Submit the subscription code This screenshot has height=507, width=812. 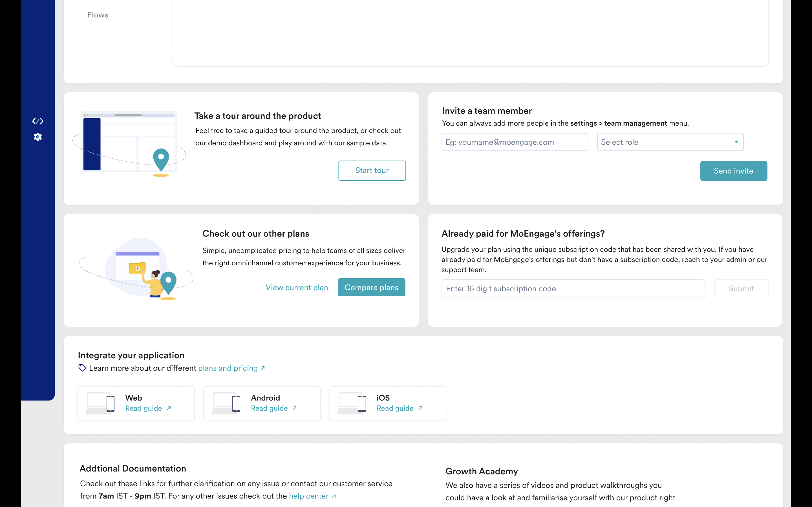point(741,288)
